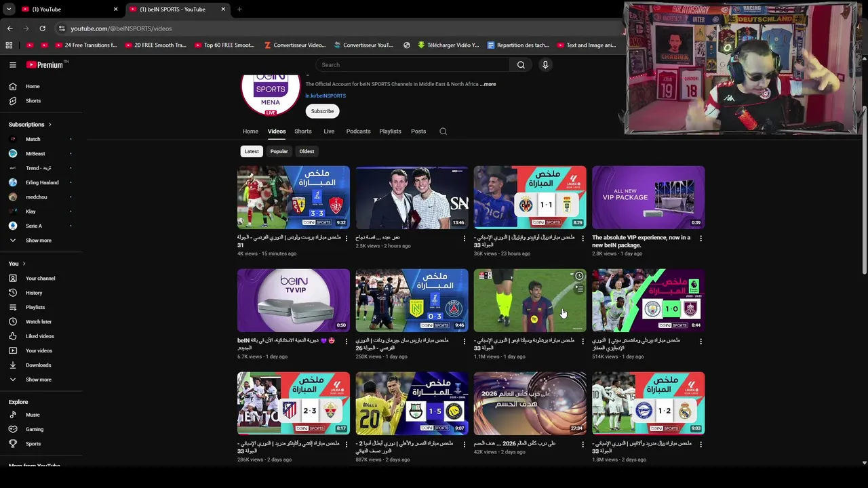
Task: Open Erling Haaland subscription channel
Action: click(x=42, y=182)
